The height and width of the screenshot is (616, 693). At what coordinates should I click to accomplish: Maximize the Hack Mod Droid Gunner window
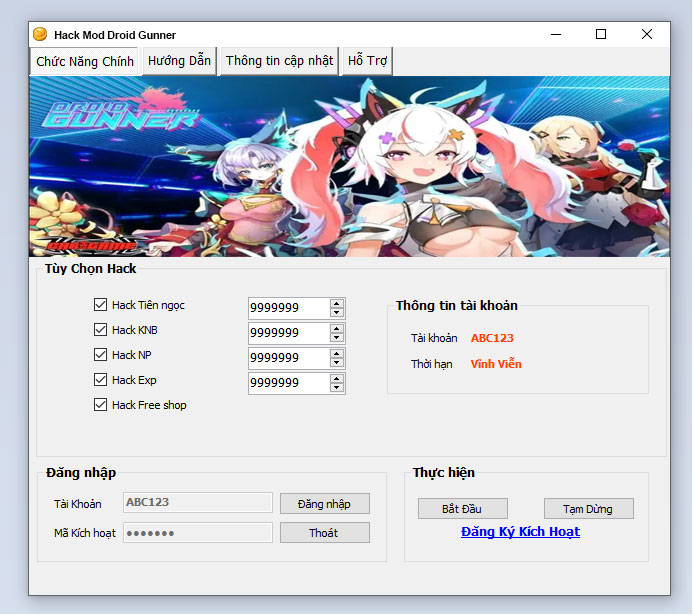point(601,34)
